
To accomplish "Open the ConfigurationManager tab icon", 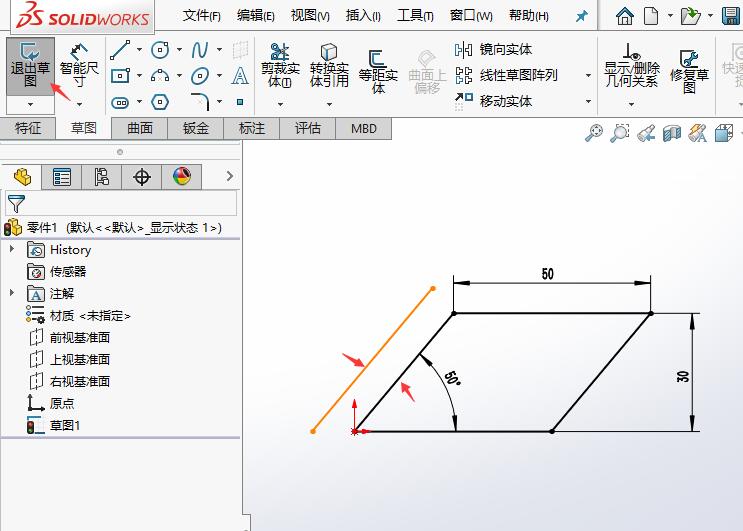I will click(x=101, y=177).
